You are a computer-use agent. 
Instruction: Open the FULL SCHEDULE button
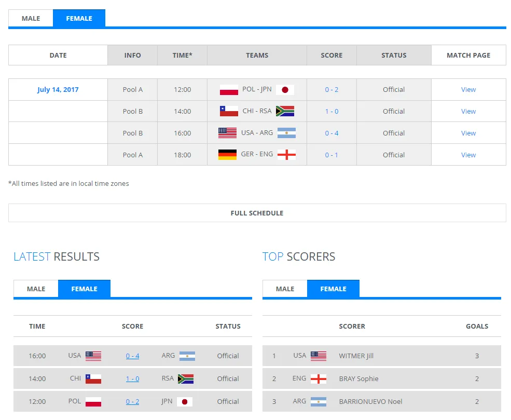(257, 213)
